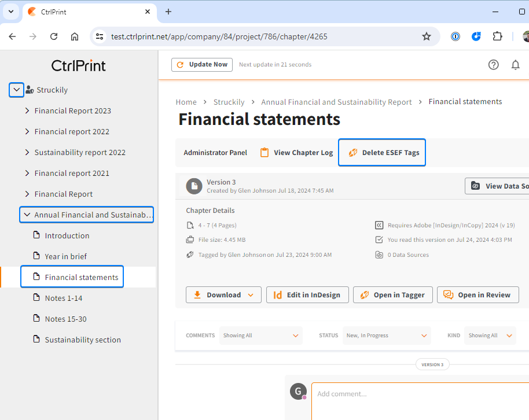Expand the Financial report 2022 project

coord(27,131)
